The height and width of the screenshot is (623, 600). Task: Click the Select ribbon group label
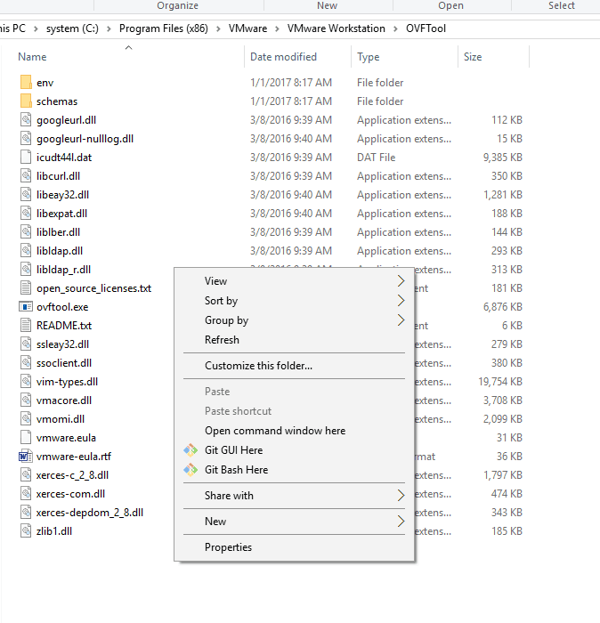pos(561,6)
